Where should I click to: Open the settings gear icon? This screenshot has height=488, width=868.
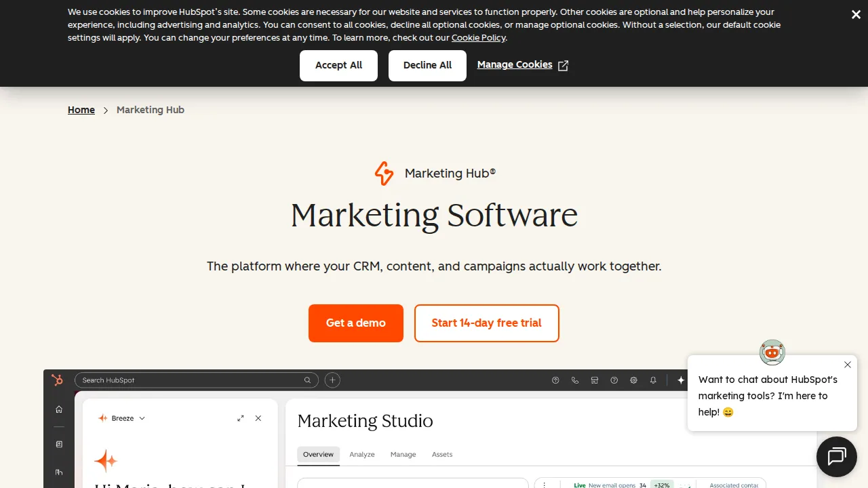coord(634,380)
